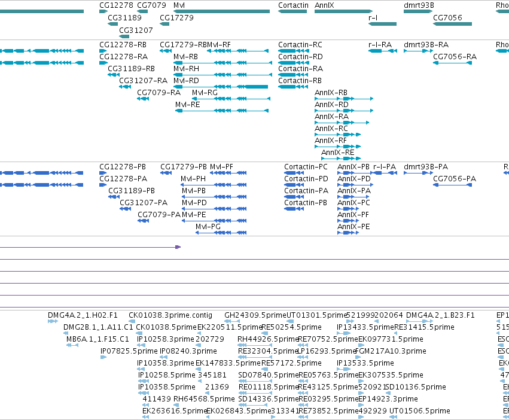The width and height of the screenshot is (509, 420).
Task: Click the purple arrow feature end
Action: pyautogui.click(x=178, y=247)
